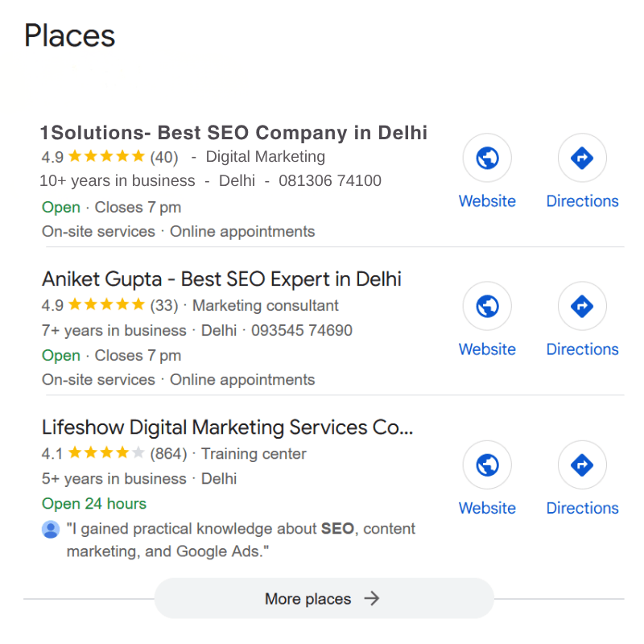Viewport: 644px width, 644px height.
Task: Click the Website label for Lifeshow
Action: point(487,508)
